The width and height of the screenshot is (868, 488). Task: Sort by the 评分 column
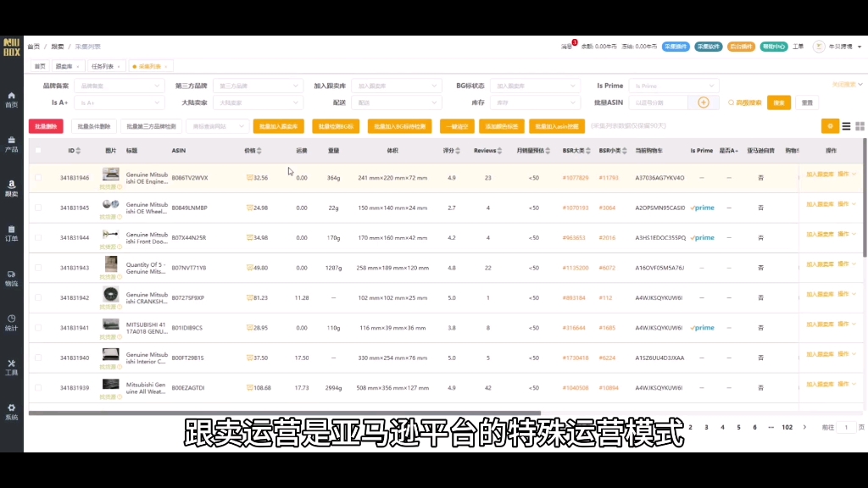click(457, 151)
